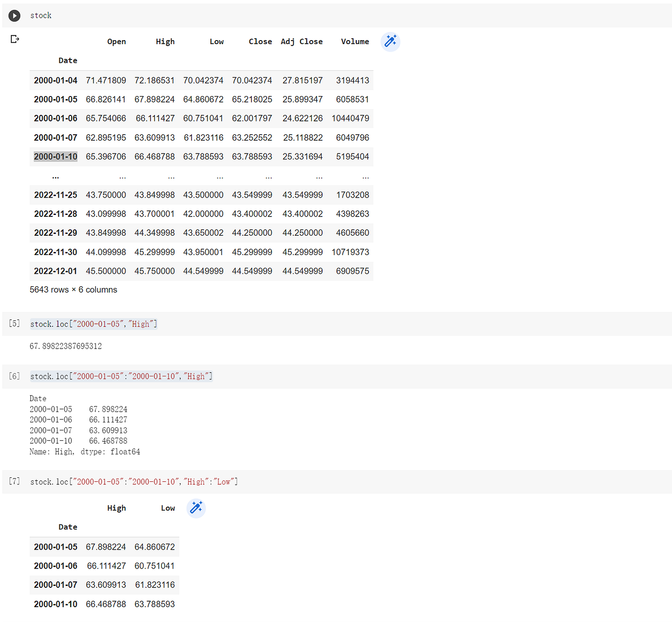This screenshot has width=672, height=622.
Task: Select the code cell containing stock.loc with High:Low
Action: coord(134,481)
